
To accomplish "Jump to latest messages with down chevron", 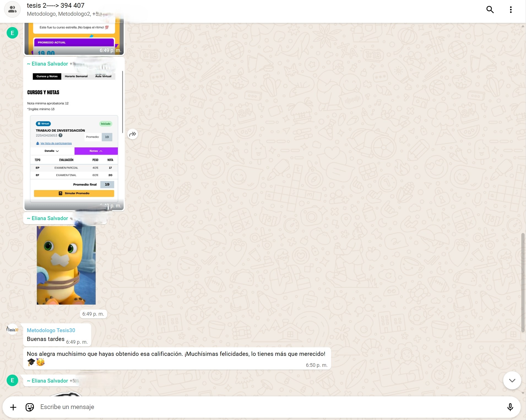I will tap(512, 381).
